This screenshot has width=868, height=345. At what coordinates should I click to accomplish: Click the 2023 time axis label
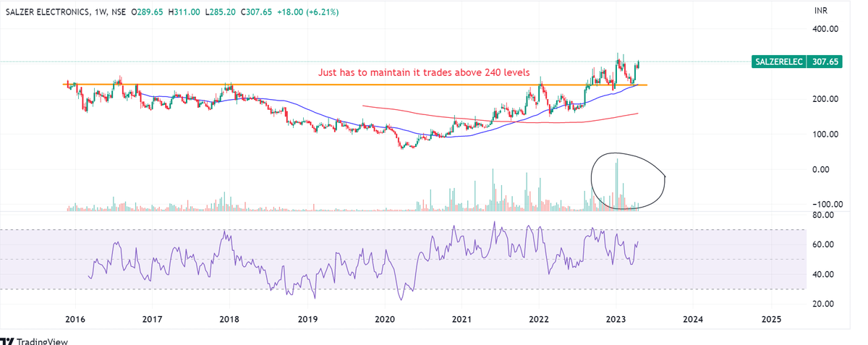[x=616, y=319]
